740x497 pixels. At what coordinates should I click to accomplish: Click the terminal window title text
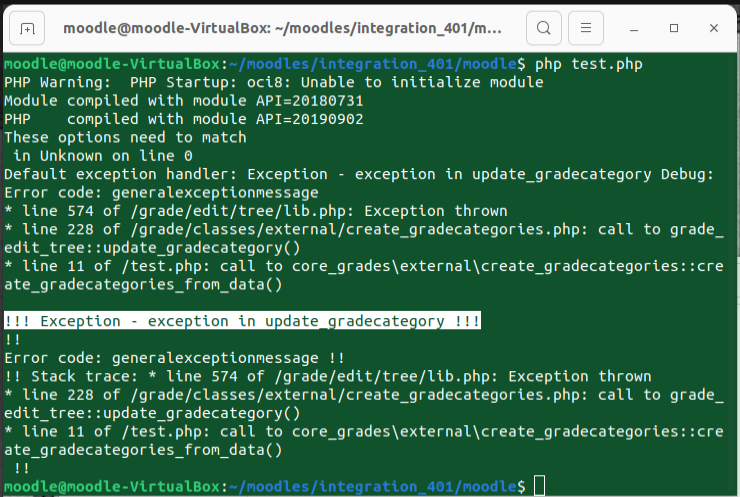coord(282,28)
